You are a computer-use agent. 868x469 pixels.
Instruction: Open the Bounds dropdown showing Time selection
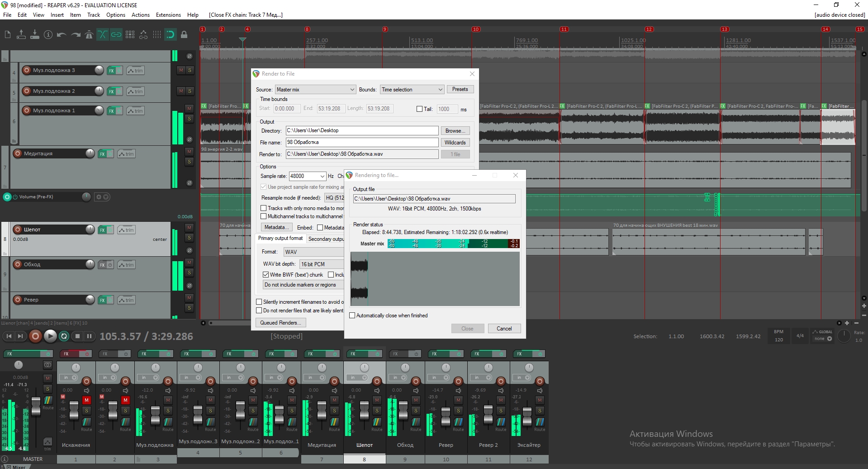tap(411, 89)
